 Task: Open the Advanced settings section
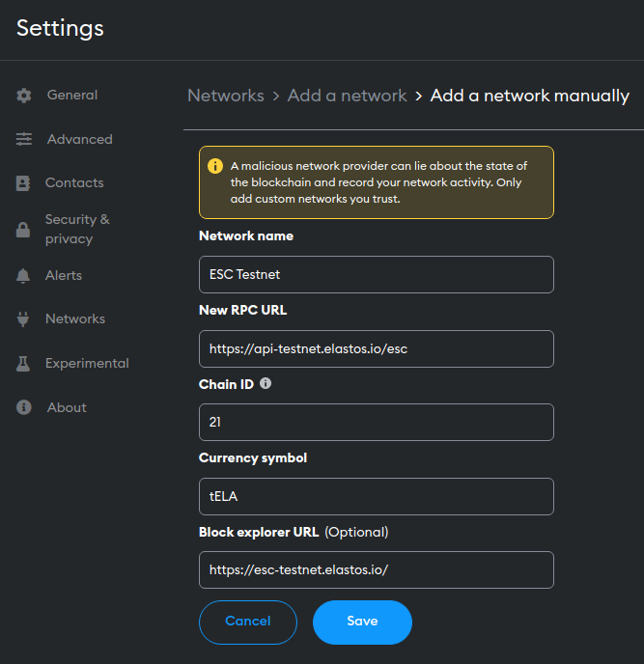click(79, 139)
